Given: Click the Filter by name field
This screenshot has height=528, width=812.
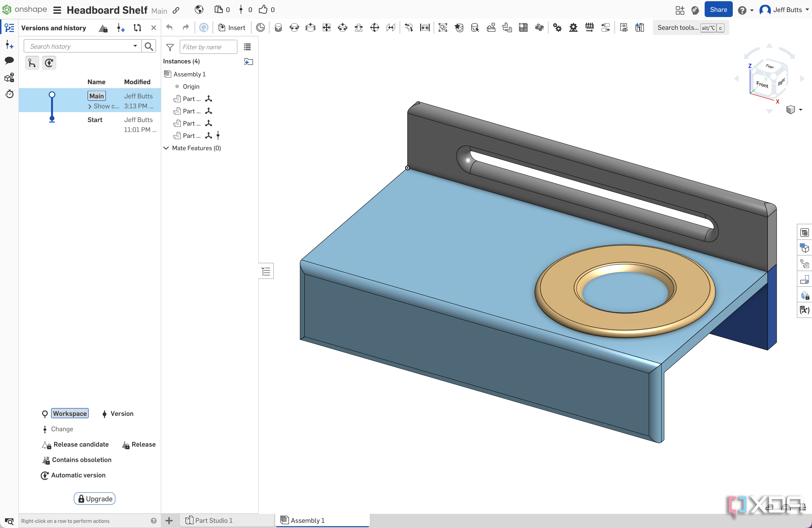Looking at the screenshot, I should tap(209, 47).
